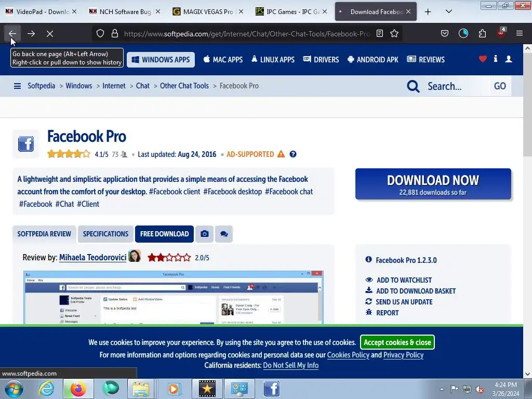Open the Drivers category
The height and width of the screenshot is (399, 532).
pos(321,60)
